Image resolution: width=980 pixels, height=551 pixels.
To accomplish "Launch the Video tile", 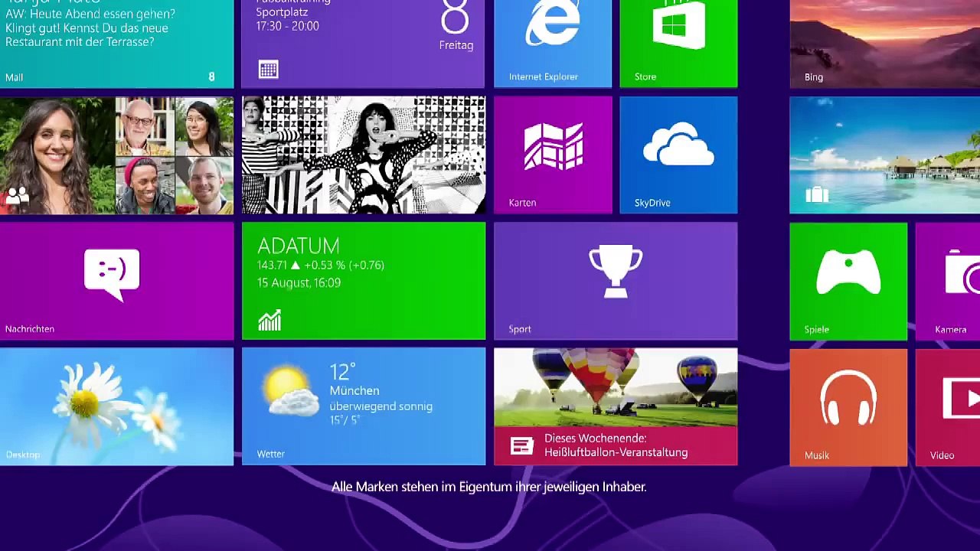I will click(x=948, y=407).
